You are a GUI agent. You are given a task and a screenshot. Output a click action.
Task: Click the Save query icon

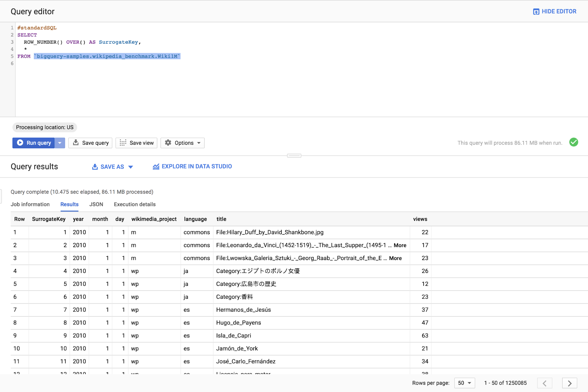[x=76, y=143]
